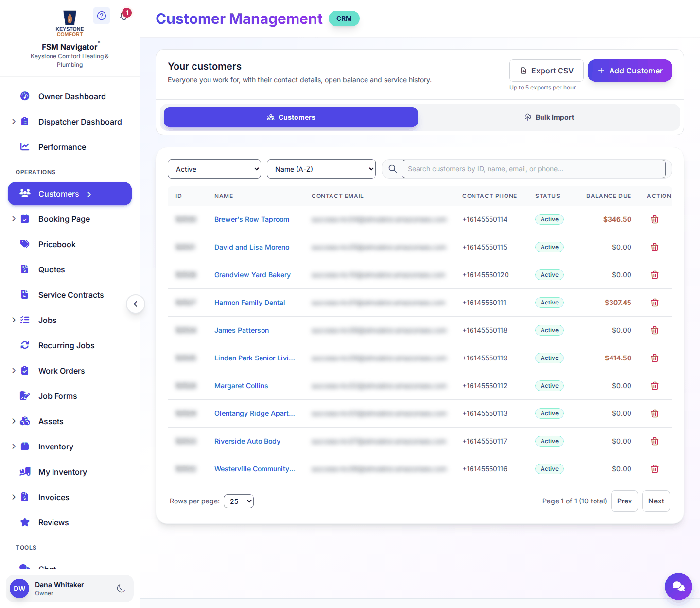The image size is (700, 608).
Task: Open the Name (A-Z) sort dropdown
Action: point(321,169)
